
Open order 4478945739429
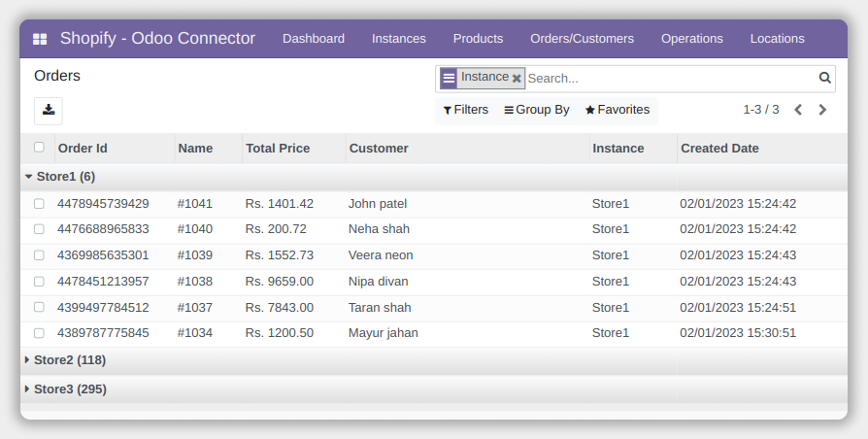pos(103,204)
